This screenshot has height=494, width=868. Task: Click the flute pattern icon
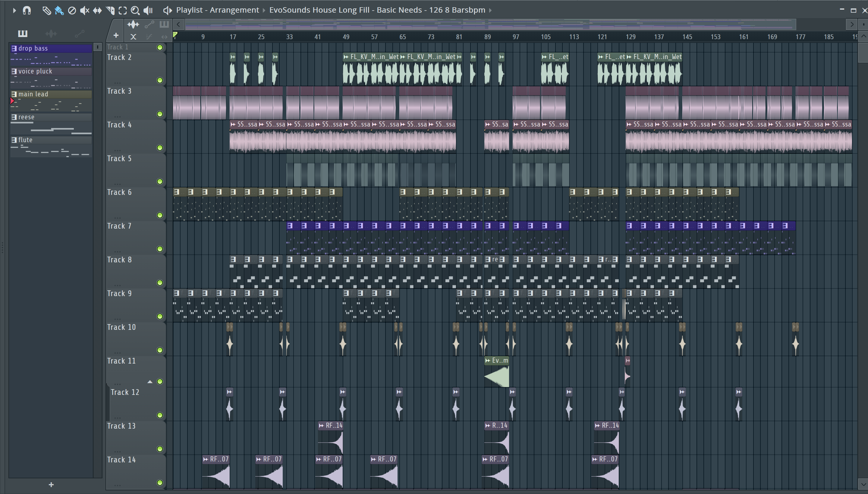tap(14, 140)
